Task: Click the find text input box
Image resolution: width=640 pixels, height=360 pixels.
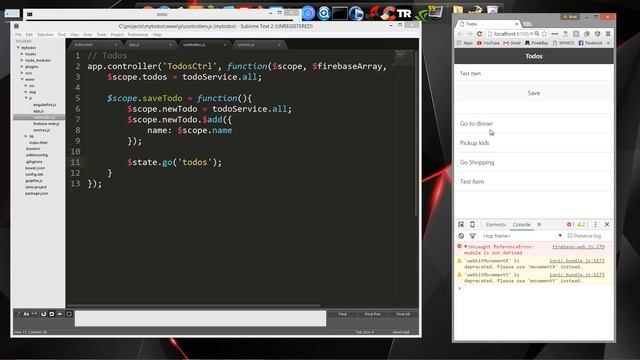Action: 200,318
